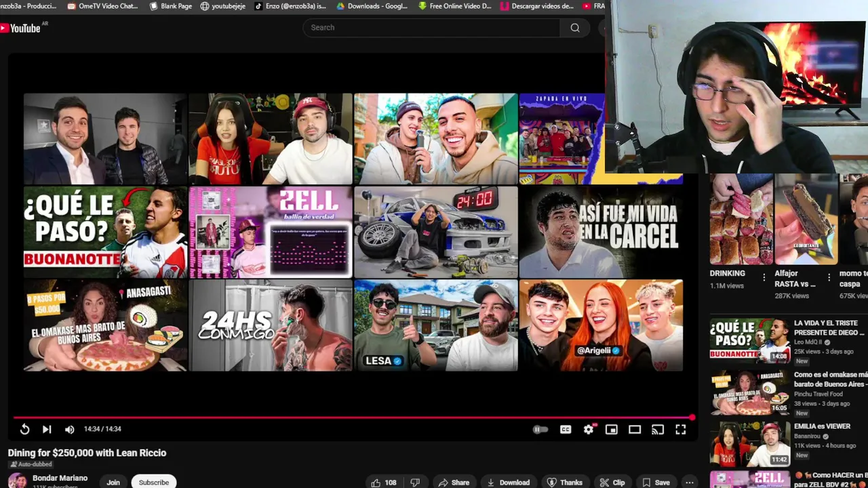Open the cast to TV icon
Screen dimensions: 868x488
point(658,429)
